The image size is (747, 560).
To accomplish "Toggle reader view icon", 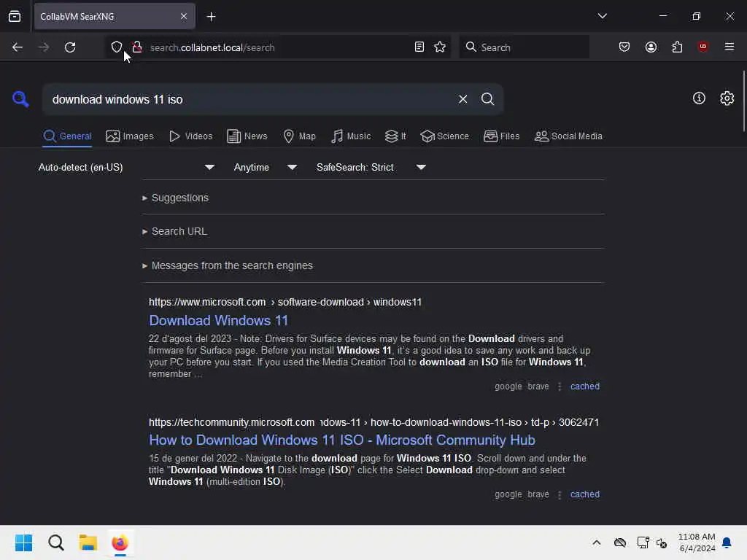I will [x=419, y=47].
